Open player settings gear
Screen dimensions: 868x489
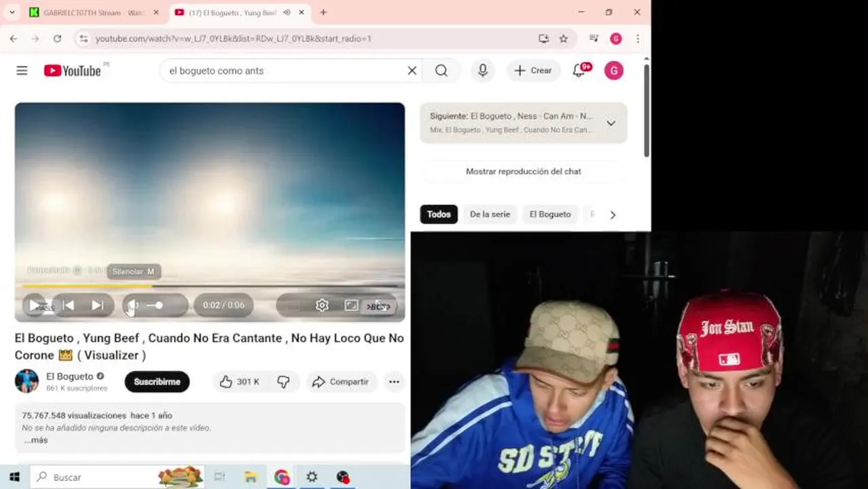[x=322, y=306]
